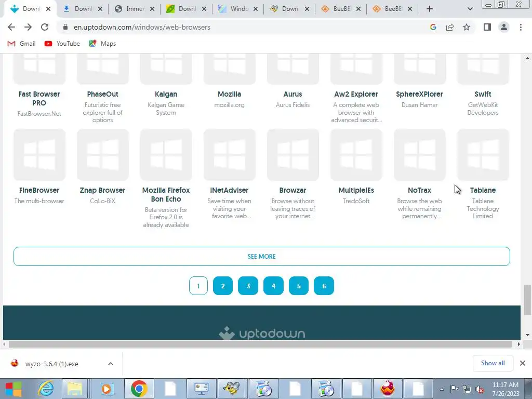Click the Mozilla Firefox Bon Echo thumbnail
The image size is (532, 399).
click(x=166, y=155)
